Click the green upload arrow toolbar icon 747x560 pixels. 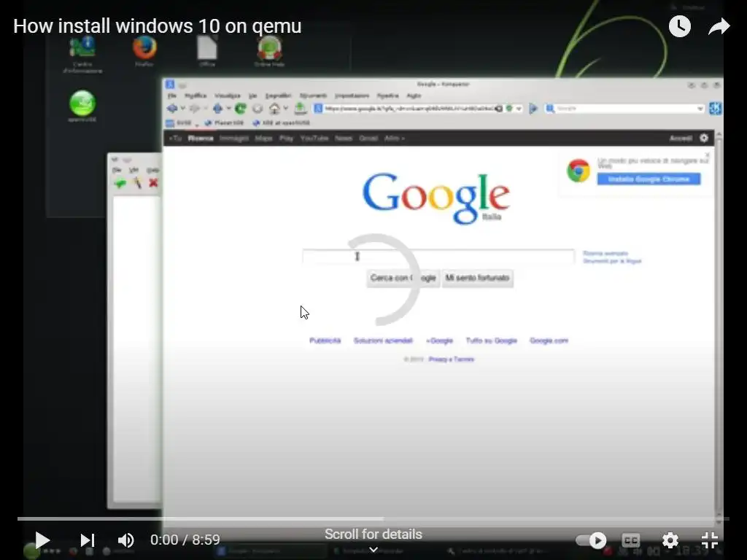pyautogui.click(x=300, y=109)
